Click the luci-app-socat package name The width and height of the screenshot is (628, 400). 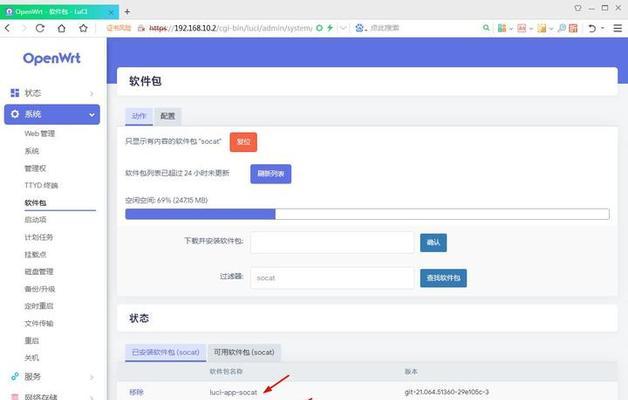[x=233, y=392]
